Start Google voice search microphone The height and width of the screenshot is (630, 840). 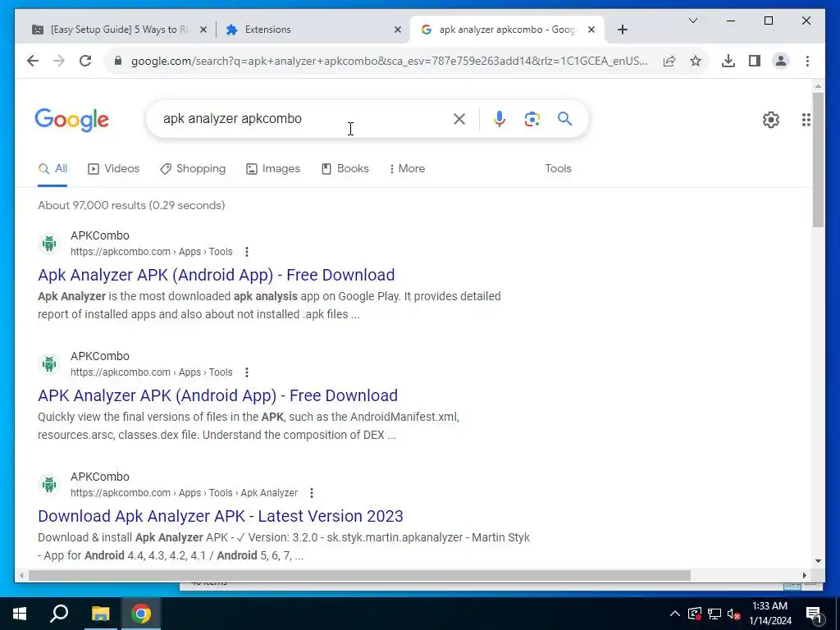point(500,119)
